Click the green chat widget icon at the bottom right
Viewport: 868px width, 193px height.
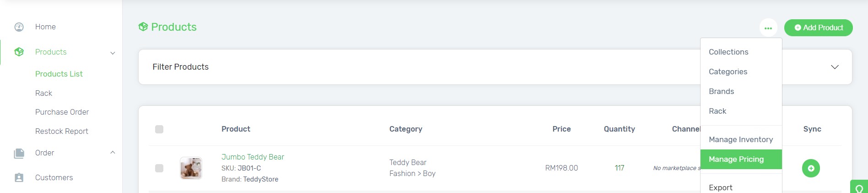point(859,188)
